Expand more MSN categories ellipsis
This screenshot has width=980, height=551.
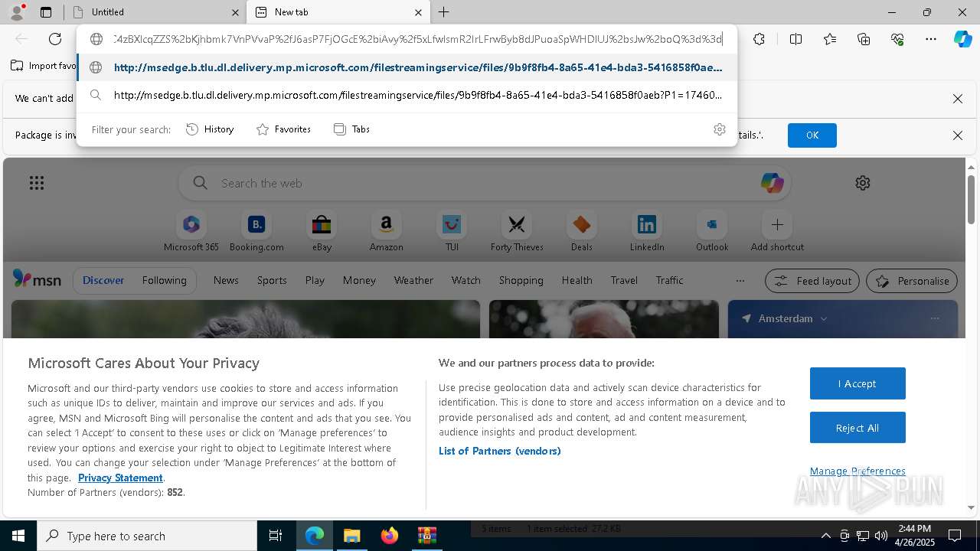coord(740,280)
